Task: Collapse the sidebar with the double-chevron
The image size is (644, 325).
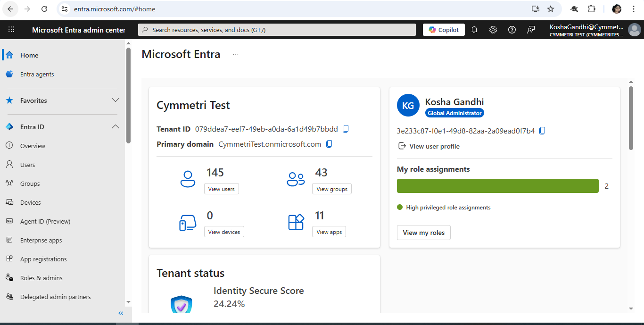Action: click(121, 313)
